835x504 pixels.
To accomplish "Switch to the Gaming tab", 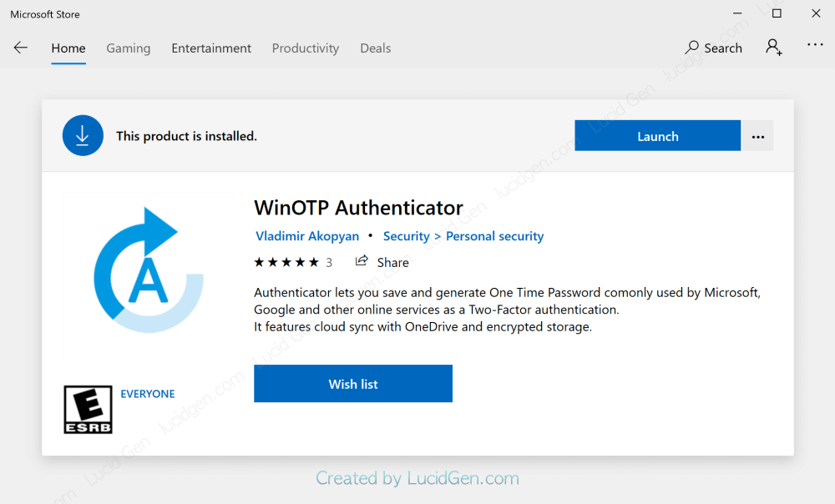I will 129,48.
